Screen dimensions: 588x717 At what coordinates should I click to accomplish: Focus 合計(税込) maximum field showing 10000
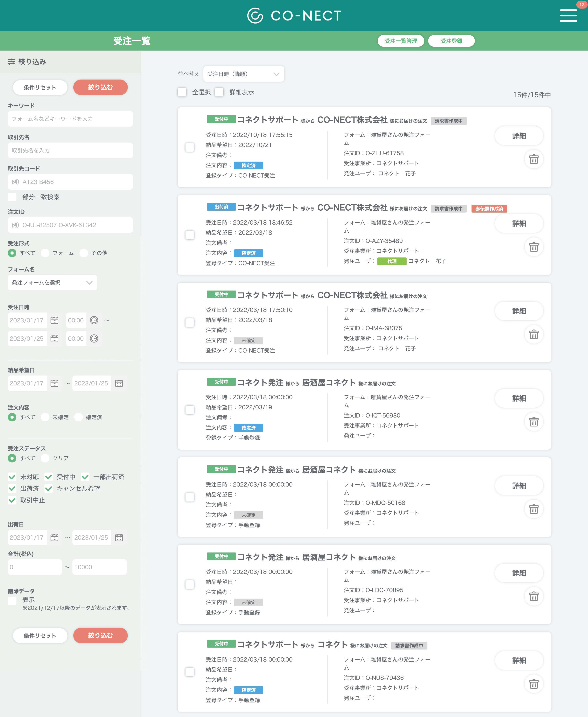(x=100, y=567)
